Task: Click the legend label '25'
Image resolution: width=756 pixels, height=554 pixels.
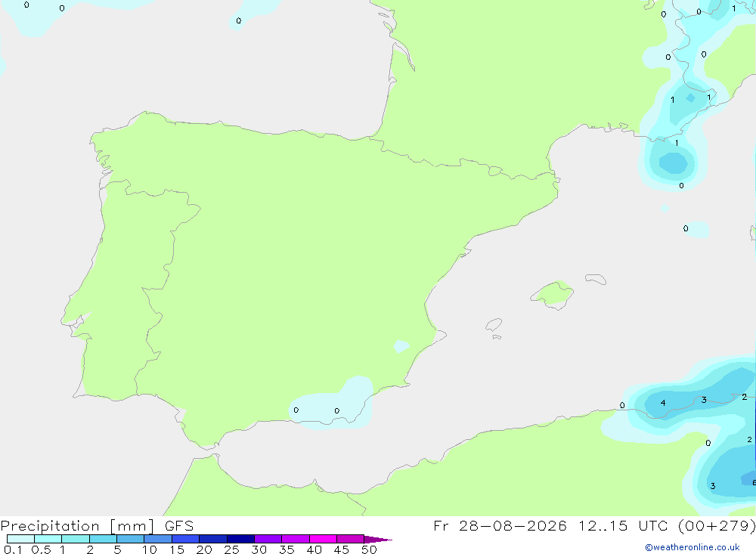Action: (x=231, y=549)
